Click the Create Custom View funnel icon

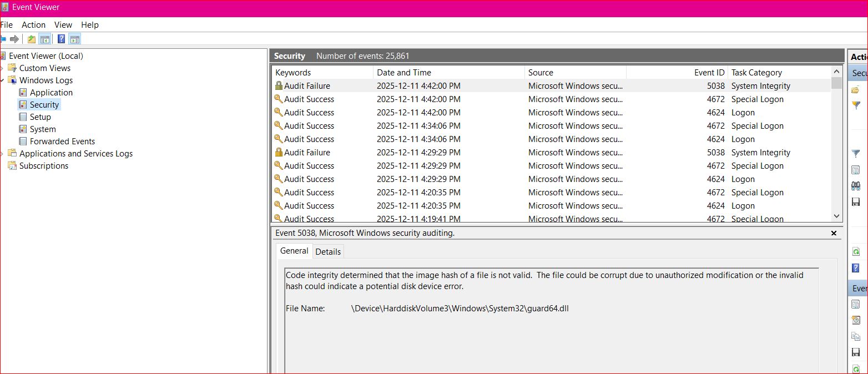point(856,105)
